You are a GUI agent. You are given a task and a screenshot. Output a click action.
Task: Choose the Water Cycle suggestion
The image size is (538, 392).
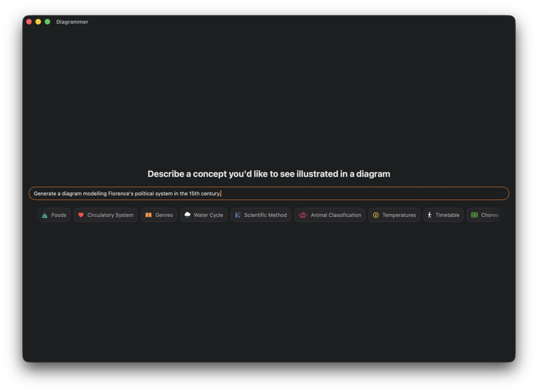(203, 215)
